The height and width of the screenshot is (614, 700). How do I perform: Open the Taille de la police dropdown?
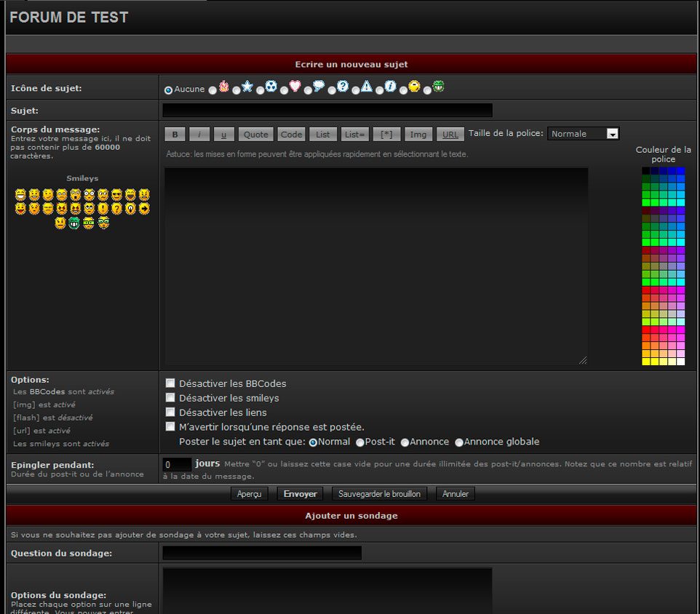(x=583, y=134)
